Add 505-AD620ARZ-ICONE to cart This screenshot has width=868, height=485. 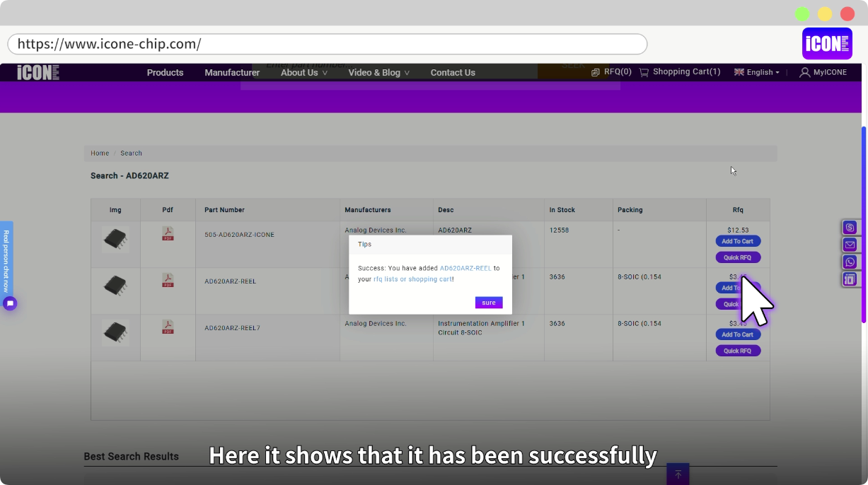click(738, 241)
